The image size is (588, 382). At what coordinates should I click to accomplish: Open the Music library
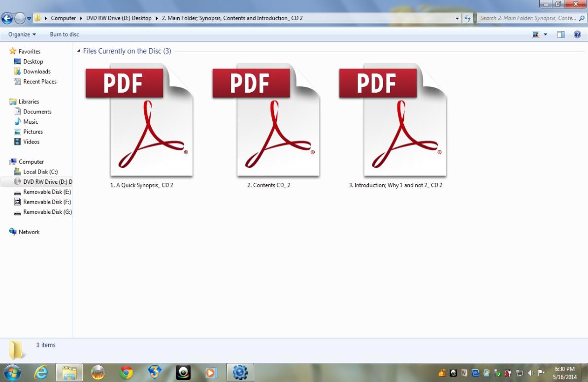pyautogui.click(x=31, y=122)
